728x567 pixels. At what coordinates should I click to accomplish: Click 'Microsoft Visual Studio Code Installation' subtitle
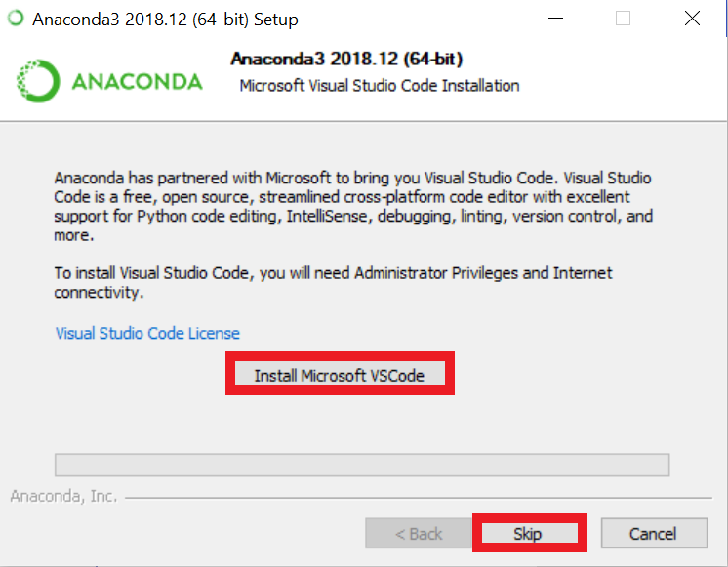(x=380, y=86)
